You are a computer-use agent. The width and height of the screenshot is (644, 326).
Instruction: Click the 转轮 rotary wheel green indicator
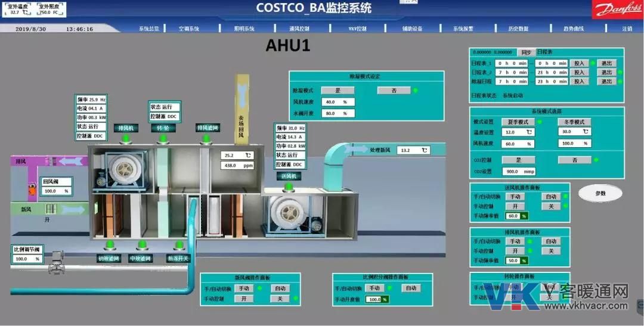tap(163, 139)
